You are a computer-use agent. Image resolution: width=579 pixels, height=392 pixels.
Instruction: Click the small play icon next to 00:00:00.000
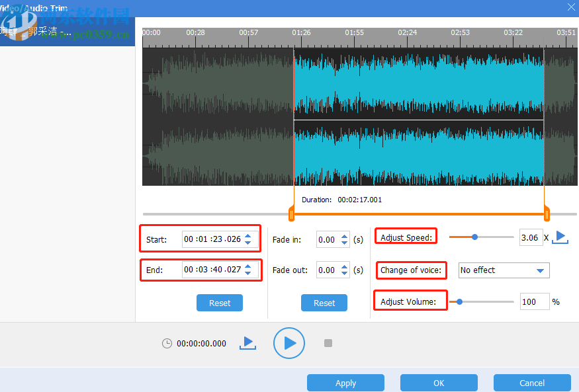tap(247, 342)
